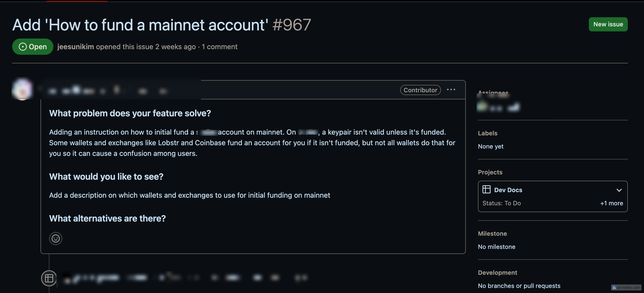Open the Projects sidebar heading

(x=490, y=172)
